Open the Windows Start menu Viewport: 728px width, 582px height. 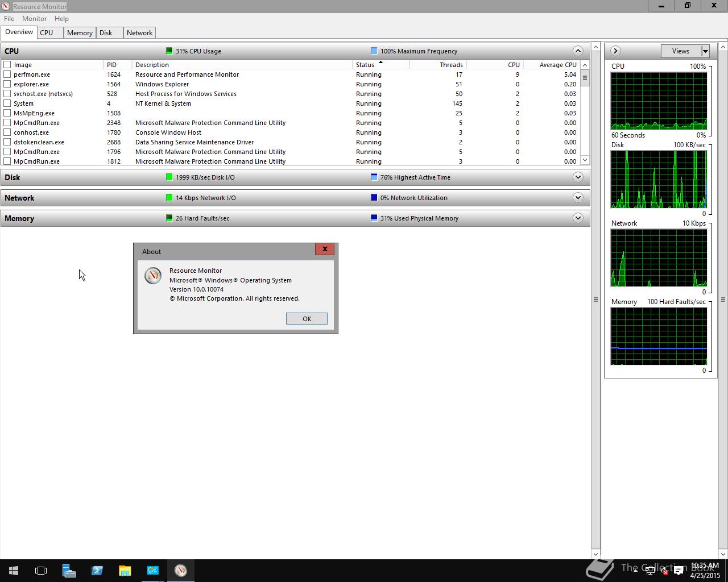coord(14,571)
